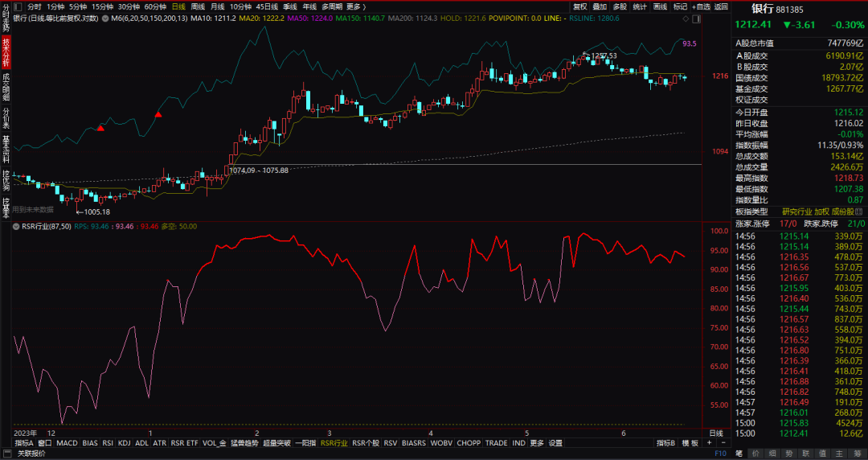Open the 多周期 view

click(332, 6)
